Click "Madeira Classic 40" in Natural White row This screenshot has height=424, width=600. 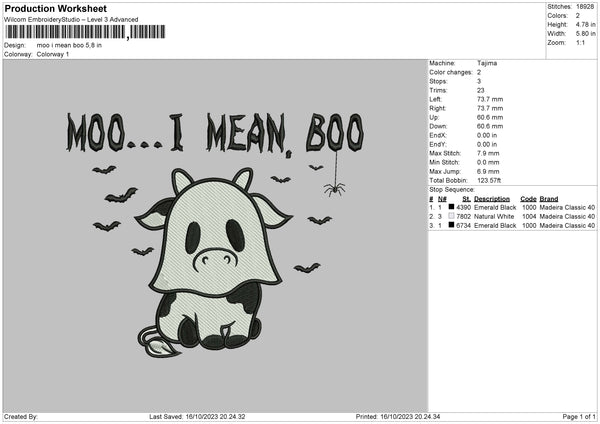click(x=567, y=217)
